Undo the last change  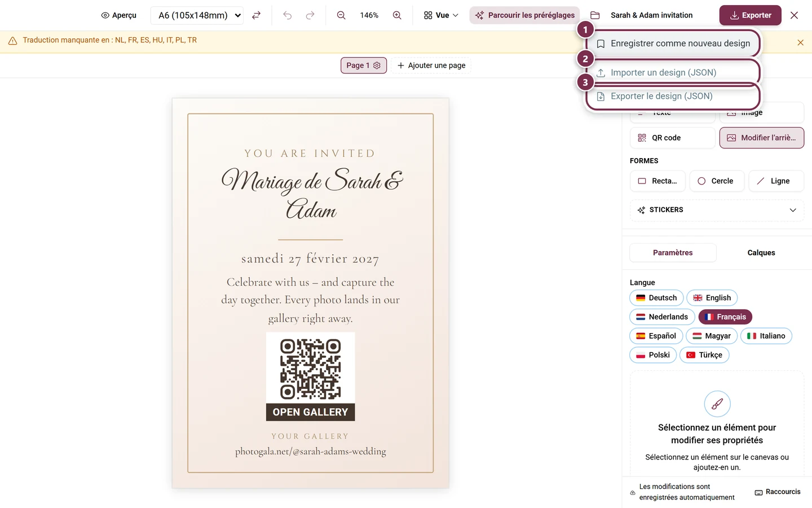tap(287, 15)
